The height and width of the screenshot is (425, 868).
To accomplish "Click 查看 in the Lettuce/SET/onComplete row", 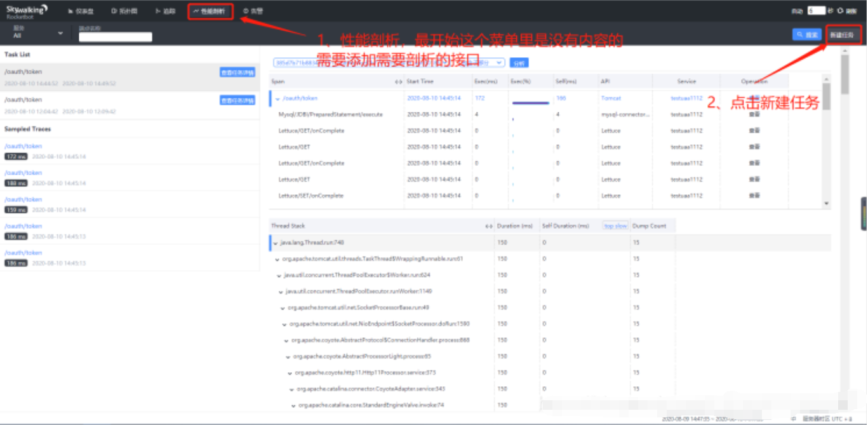I will [x=754, y=196].
